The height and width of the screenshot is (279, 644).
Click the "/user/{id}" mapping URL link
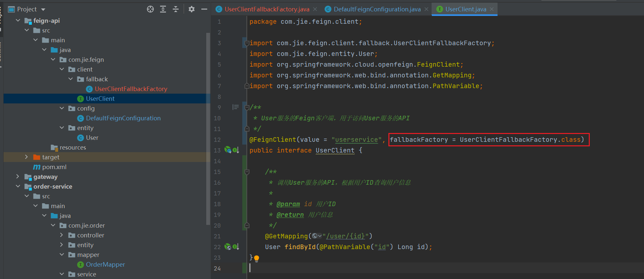point(346,236)
